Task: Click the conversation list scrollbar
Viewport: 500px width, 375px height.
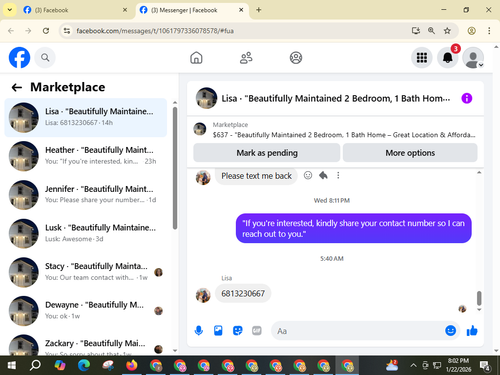Action: [175, 168]
